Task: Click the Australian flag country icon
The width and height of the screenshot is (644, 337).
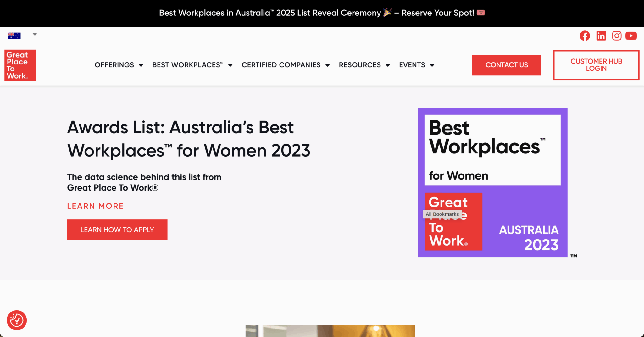Action: pyautogui.click(x=14, y=36)
